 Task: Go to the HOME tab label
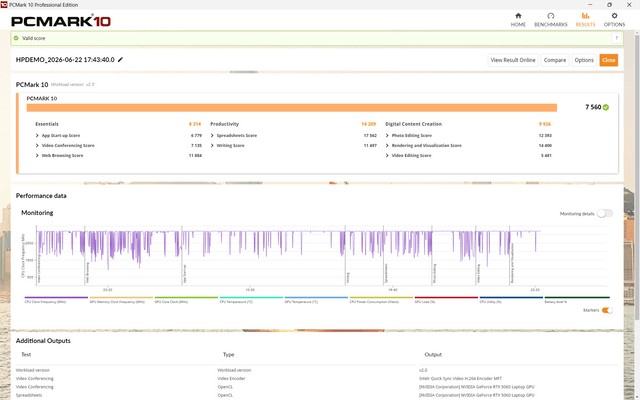click(518, 24)
